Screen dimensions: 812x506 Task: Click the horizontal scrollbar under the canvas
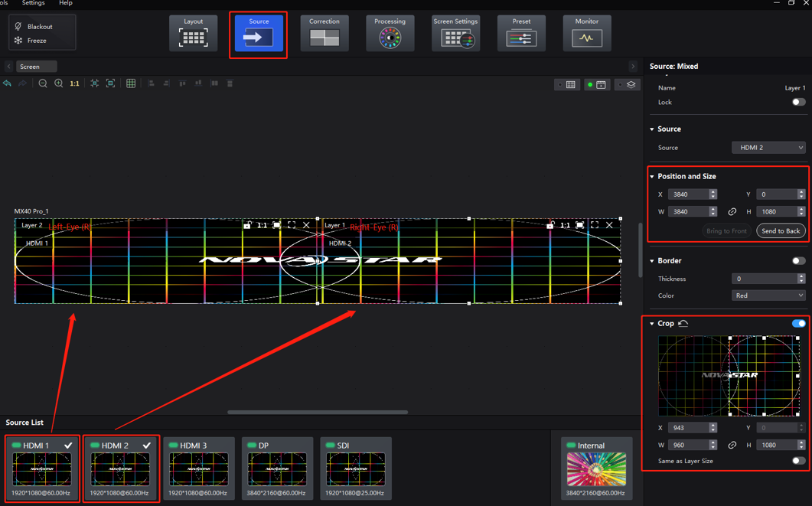(x=318, y=413)
